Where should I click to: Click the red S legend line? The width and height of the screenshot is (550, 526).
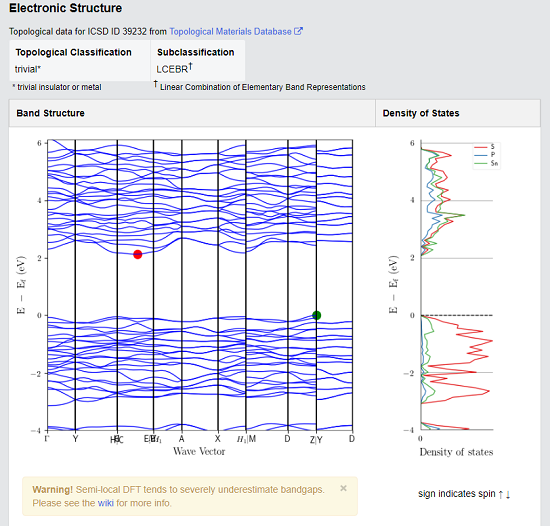[481, 147]
